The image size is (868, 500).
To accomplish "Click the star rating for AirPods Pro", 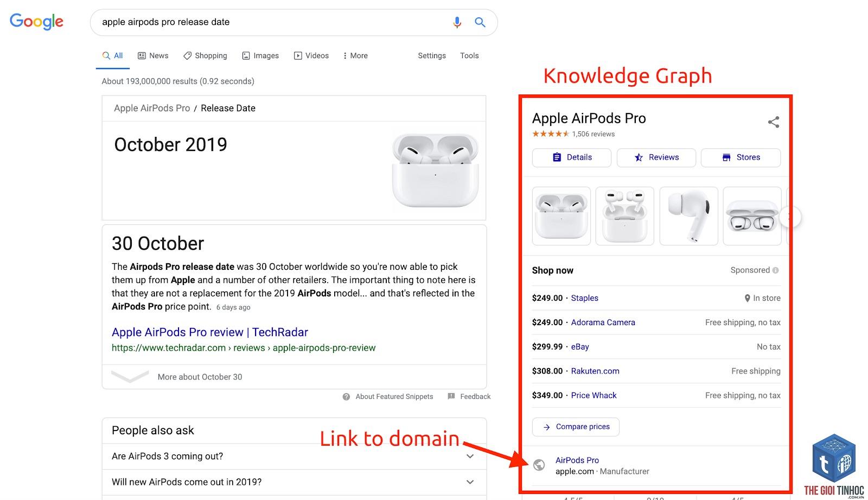I will point(551,134).
